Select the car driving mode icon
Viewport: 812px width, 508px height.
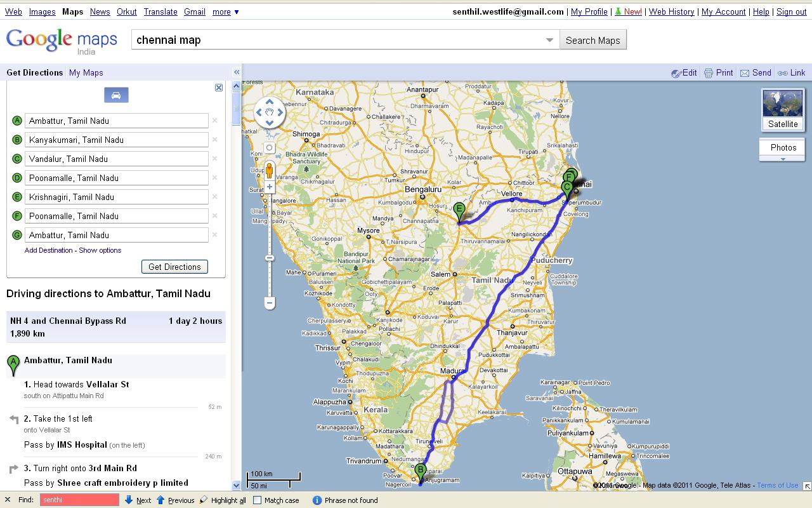[x=116, y=95]
